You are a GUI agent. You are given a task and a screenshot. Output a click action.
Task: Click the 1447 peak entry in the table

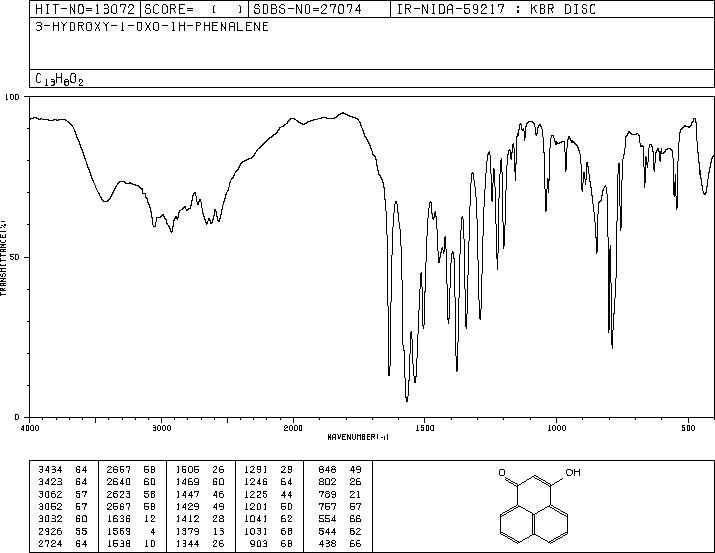tap(200, 494)
